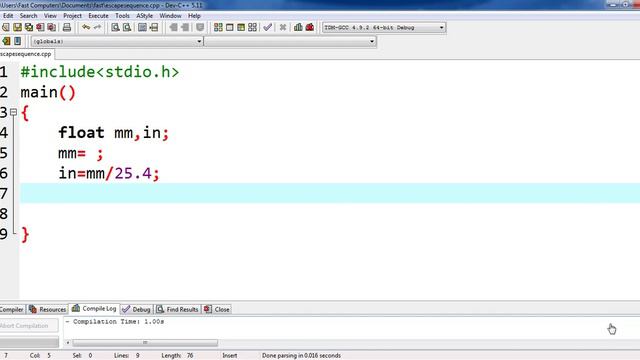
Task: Click 'in=mm/25.4;' on line 6
Action: coord(109,173)
